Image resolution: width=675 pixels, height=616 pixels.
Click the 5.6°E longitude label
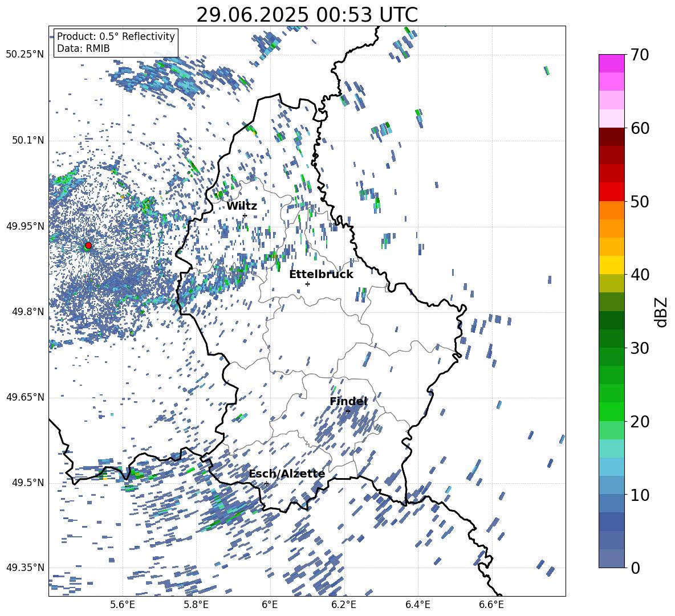click(x=122, y=605)
